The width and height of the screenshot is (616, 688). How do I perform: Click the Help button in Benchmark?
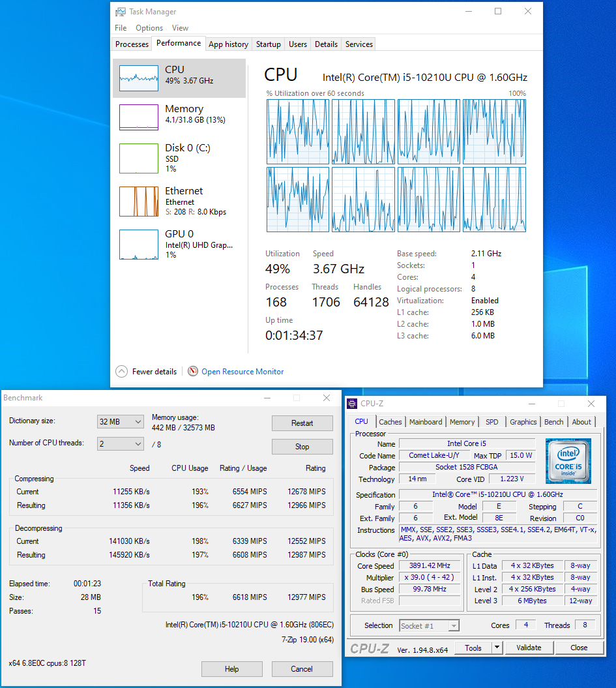click(232, 669)
